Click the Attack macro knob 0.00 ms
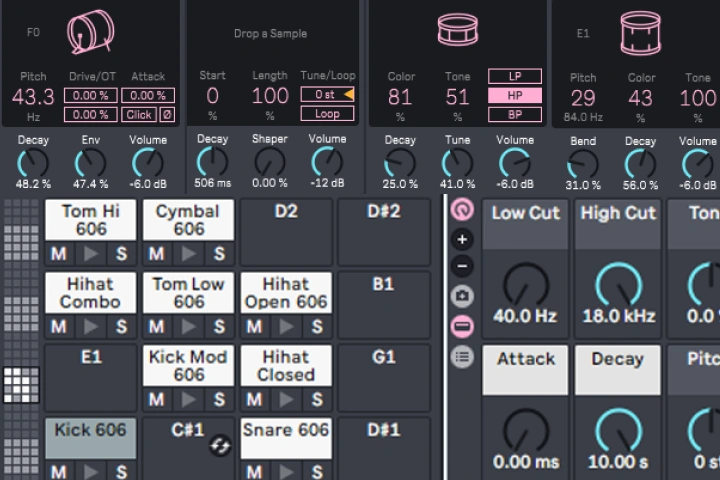The height and width of the screenshot is (480, 720). [x=525, y=430]
